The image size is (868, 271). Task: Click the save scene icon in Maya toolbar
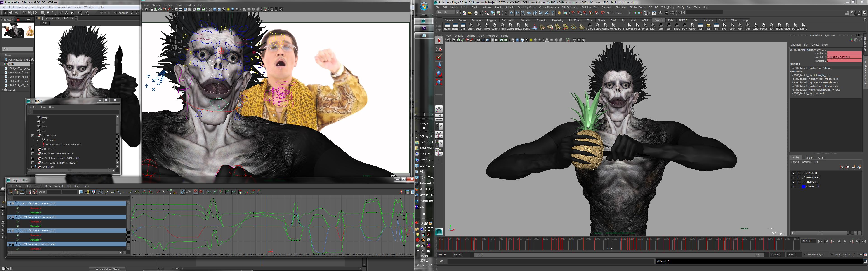(x=476, y=13)
